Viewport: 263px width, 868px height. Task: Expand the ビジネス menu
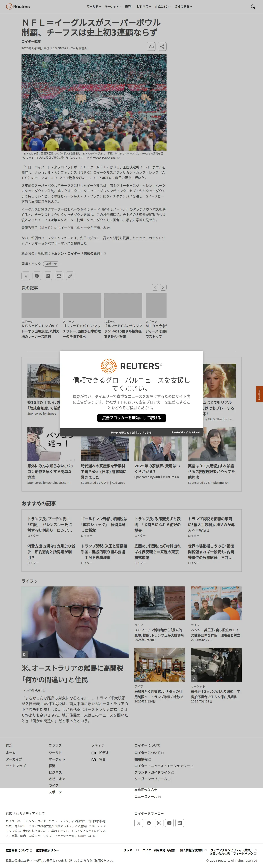(144, 6)
